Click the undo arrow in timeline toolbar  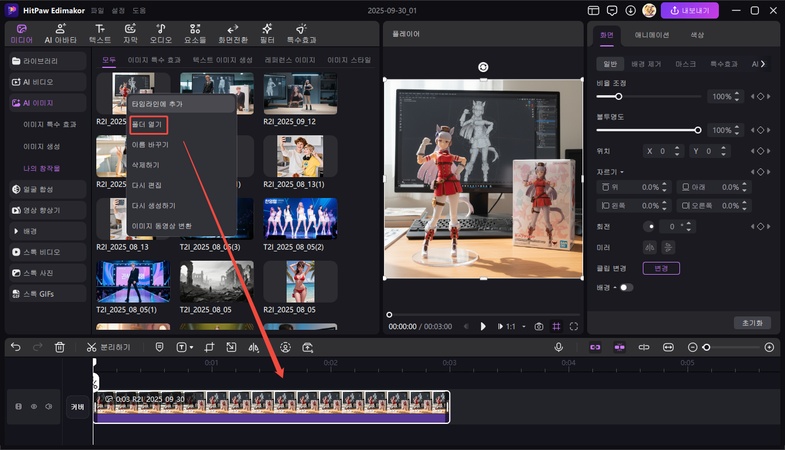pos(15,347)
